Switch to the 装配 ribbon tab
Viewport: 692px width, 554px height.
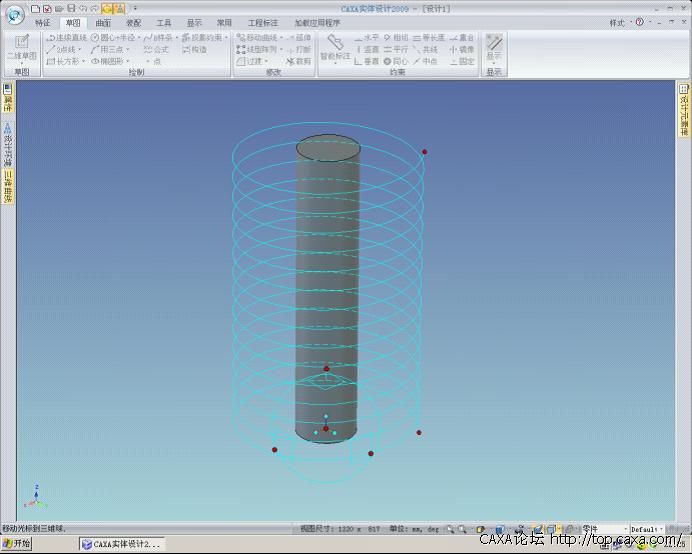click(134, 23)
